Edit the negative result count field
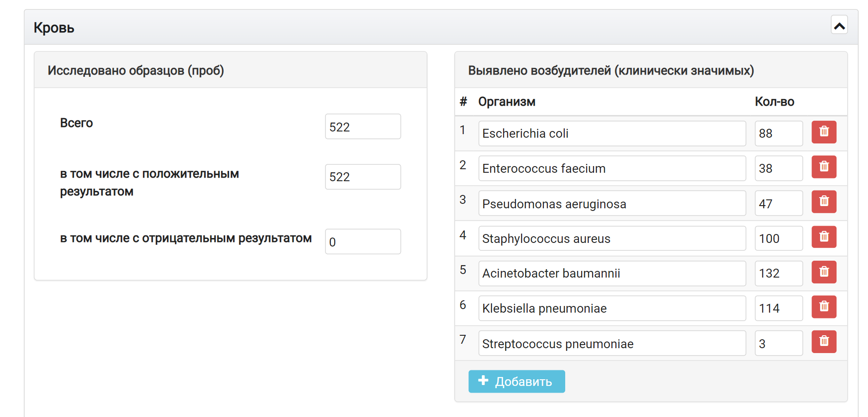Viewport: 868px width, 417px height. pos(363,242)
